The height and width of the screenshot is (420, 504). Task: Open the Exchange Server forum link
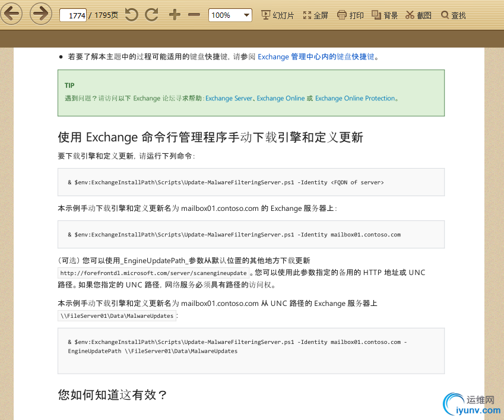point(229,99)
